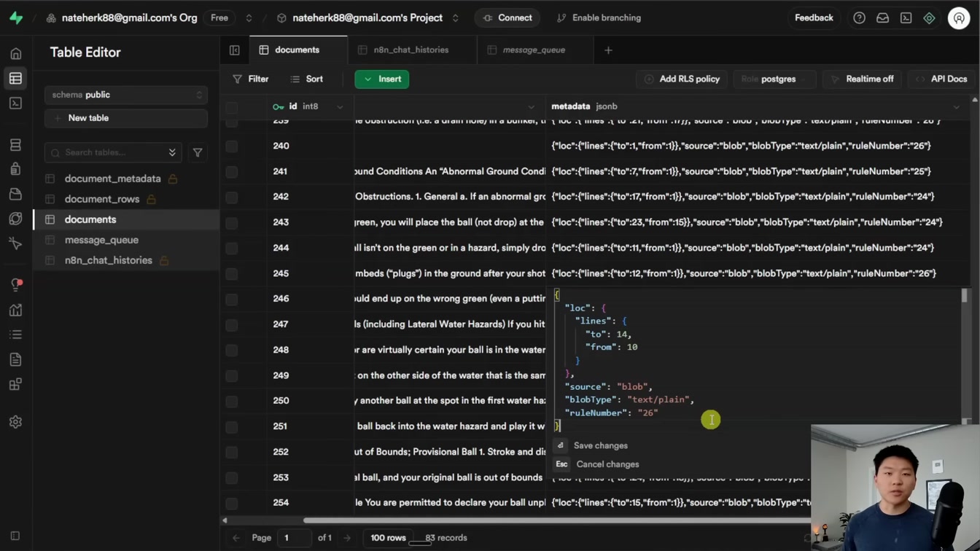
Task: Click the Connect button
Action: tap(508, 17)
